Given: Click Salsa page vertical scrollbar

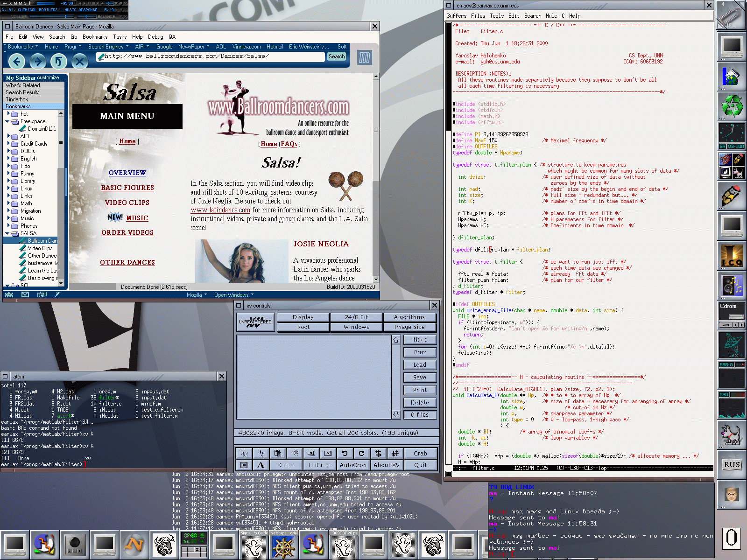Looking at the screenshot, I should 375,177.
